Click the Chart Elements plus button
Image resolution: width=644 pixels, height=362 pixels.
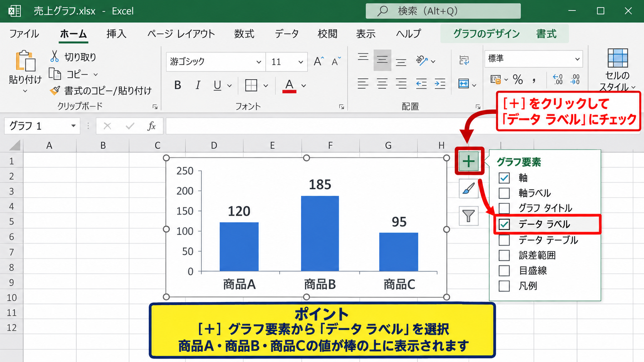(468, 161)
